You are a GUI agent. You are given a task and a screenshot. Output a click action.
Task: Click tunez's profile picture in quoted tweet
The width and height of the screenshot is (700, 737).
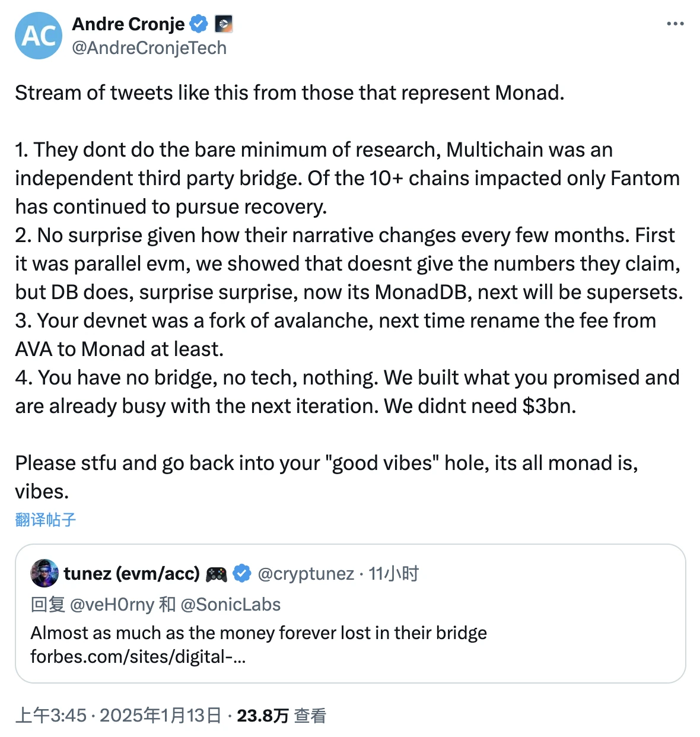(44, 573)
